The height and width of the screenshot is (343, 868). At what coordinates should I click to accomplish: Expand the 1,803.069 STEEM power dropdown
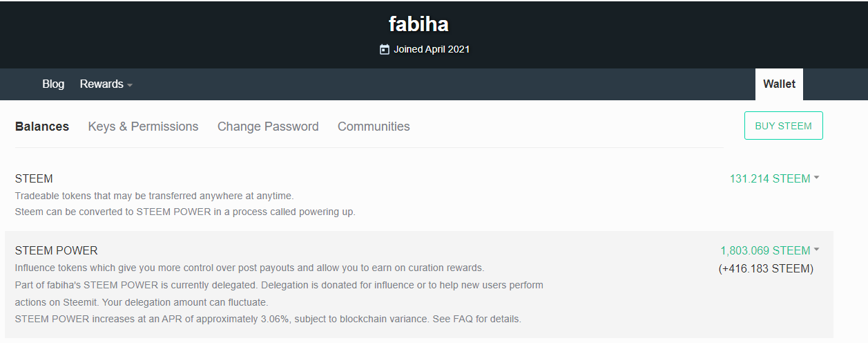coord(765,250)
